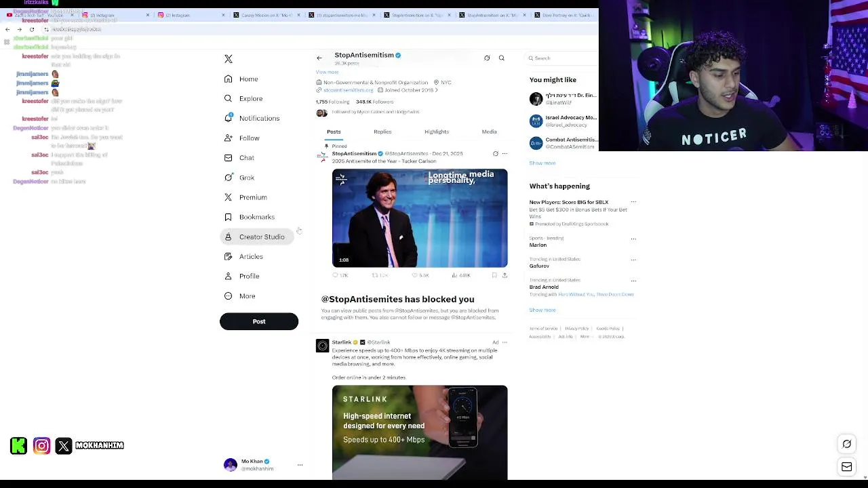Click Show more under You might like
The image size is (868, 488).
542,163
